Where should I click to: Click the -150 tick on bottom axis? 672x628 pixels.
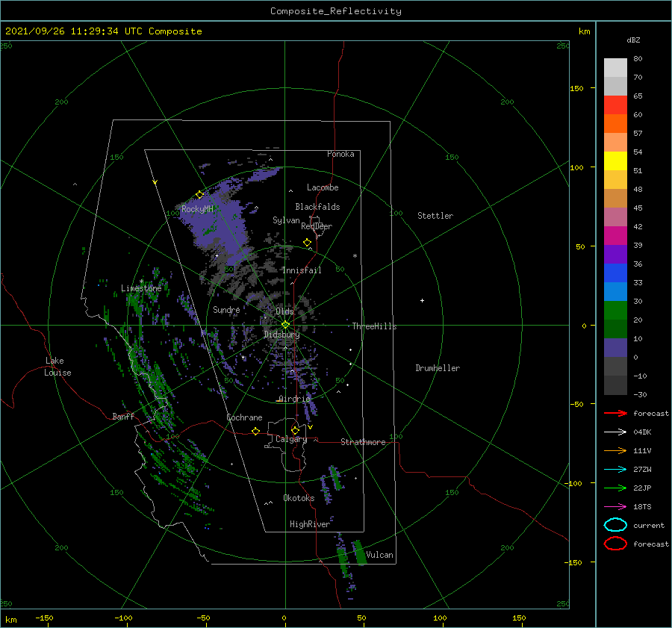pos(44,618)
